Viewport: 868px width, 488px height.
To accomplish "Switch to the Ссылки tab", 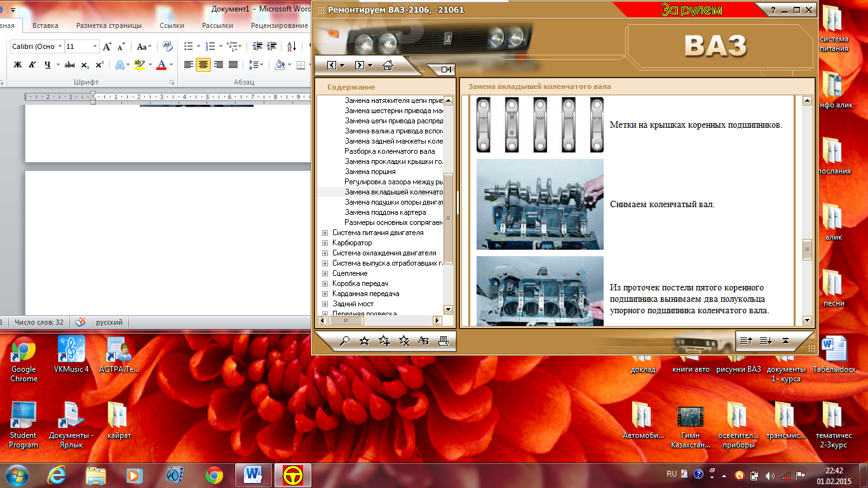I will tap(172, 25).
